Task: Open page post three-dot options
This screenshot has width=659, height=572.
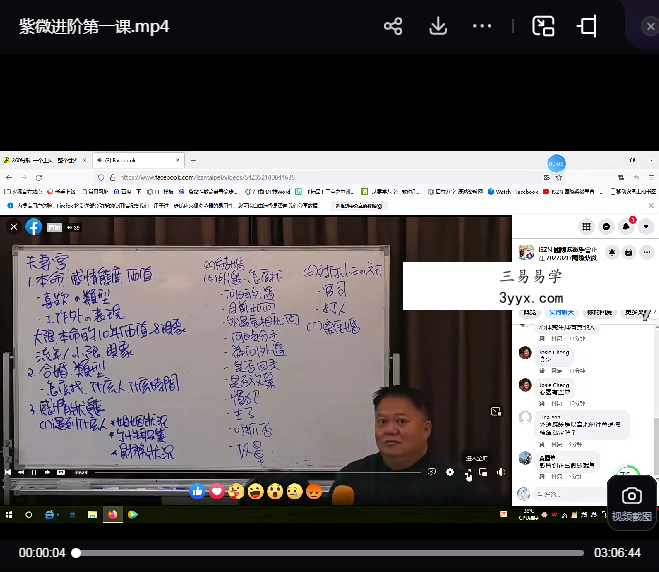Action: pos(646,253)
